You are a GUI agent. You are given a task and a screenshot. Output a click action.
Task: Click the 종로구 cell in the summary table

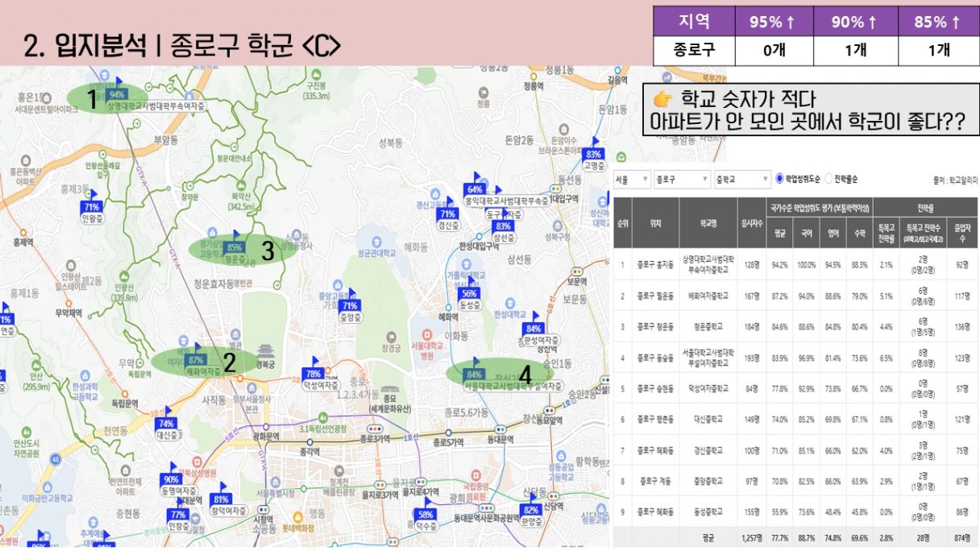pyautogui.click(x=694, y=50)
